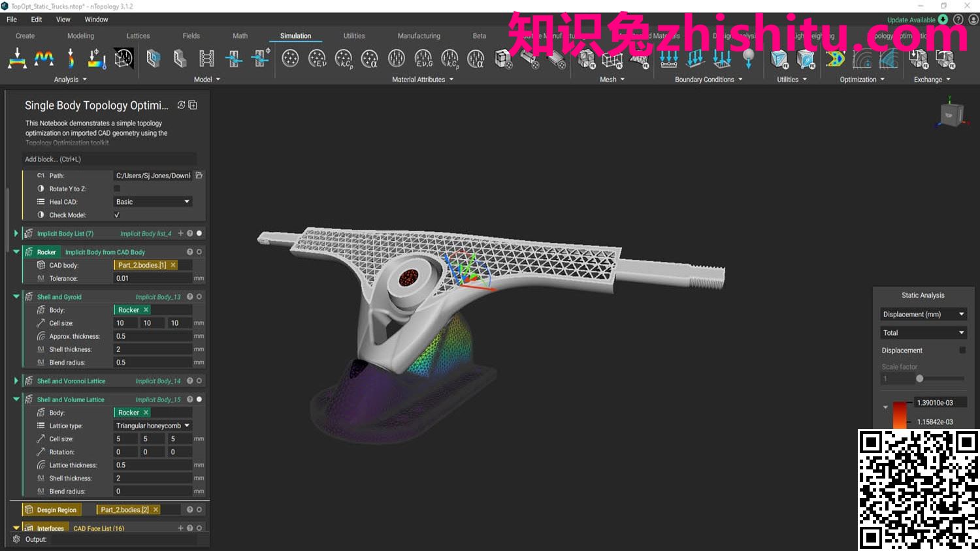Switch to the Manufacturing ribbon tab

coord(419,36)
